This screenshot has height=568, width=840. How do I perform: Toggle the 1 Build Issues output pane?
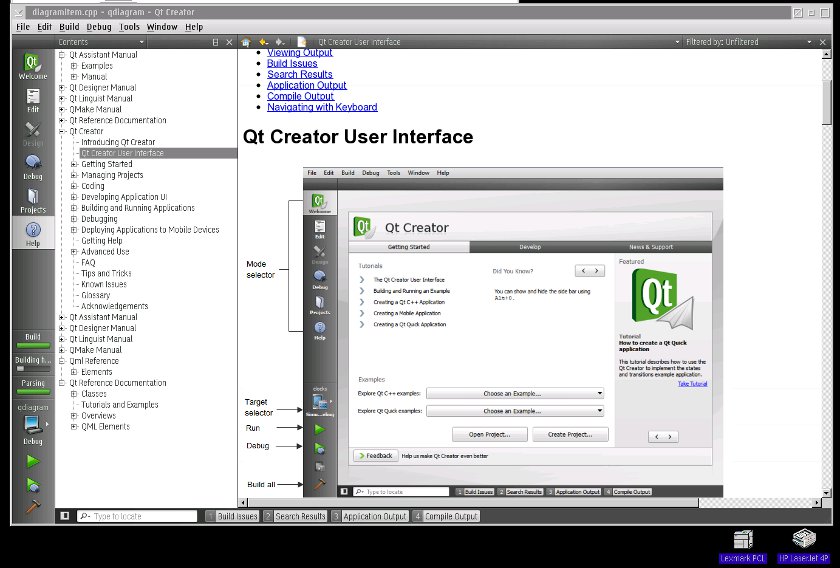coord(232,516)
